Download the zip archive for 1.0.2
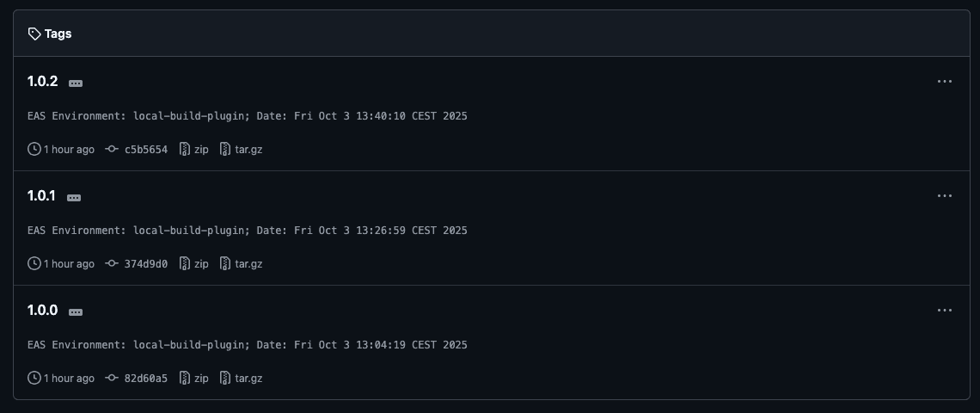This screenshot has width=980, height=413. 200,150
